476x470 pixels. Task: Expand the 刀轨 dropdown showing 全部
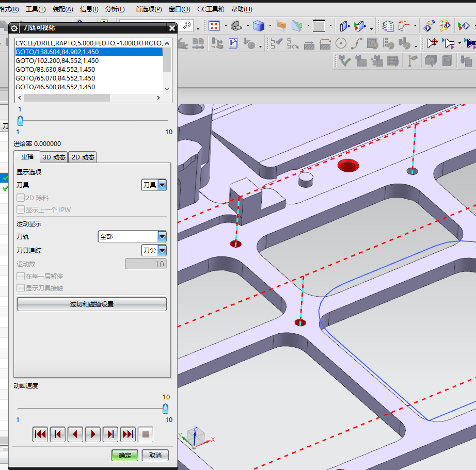pos(132,237)
